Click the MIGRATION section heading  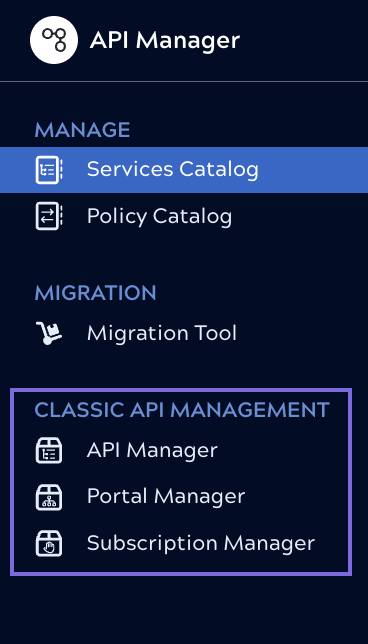click(x=95, y=293)
